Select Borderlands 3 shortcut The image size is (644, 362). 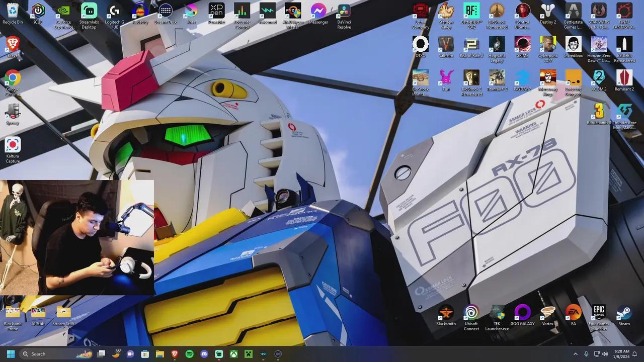[599, 114]
